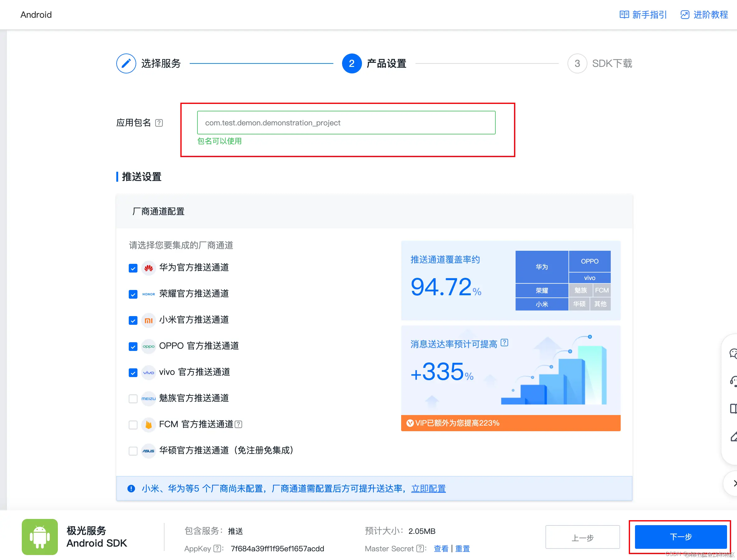Open the AppKey help question icon

point(218,549)
